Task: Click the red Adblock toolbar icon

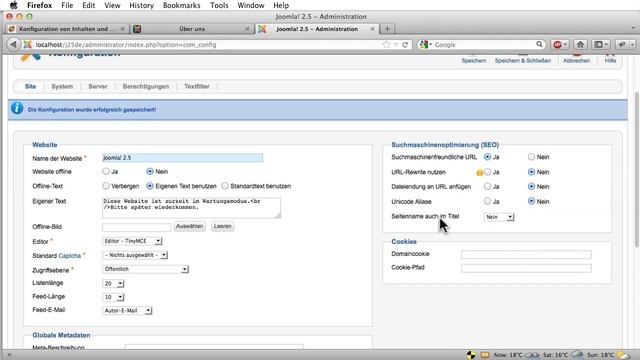Action: coord(557,44)
